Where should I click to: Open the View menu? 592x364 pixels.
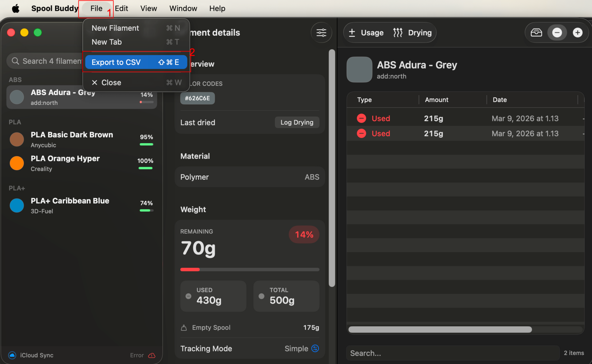point(148,8)
